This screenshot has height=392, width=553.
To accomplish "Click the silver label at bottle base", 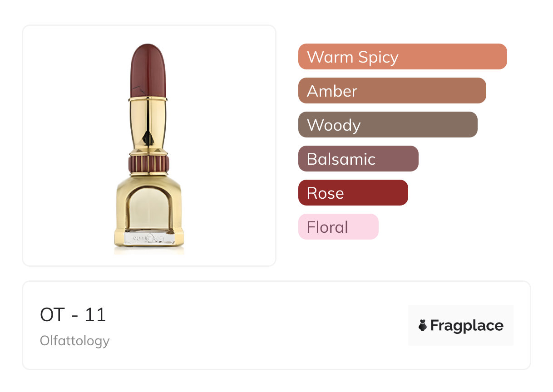I will (149, 238).
